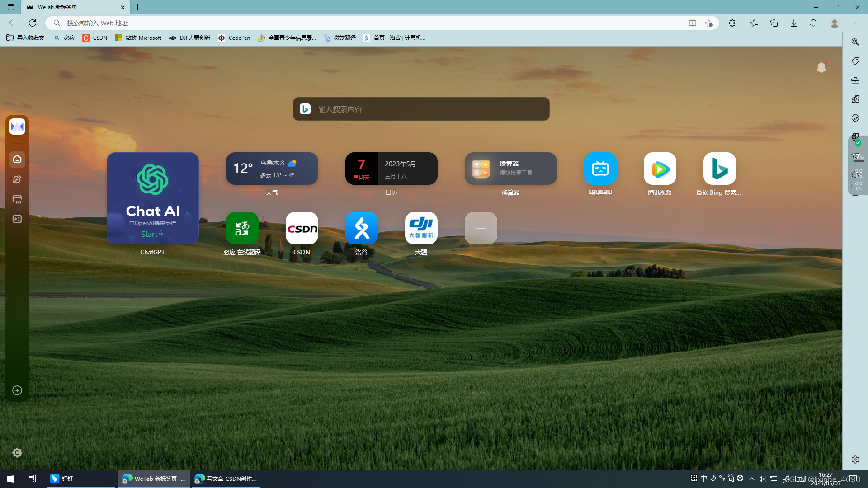This screenshot has height=488, width=868.
Task: Open the CSDN shortcut icon on page
Action: [302, 228]
